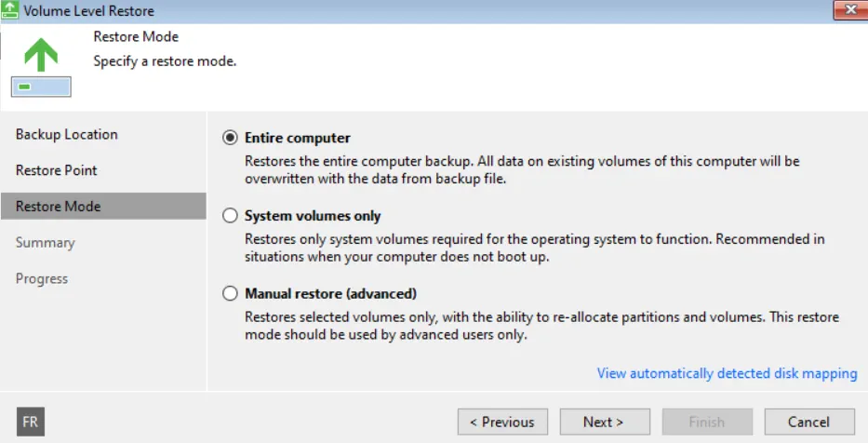Select the Restore Mode step

[103, 206]
